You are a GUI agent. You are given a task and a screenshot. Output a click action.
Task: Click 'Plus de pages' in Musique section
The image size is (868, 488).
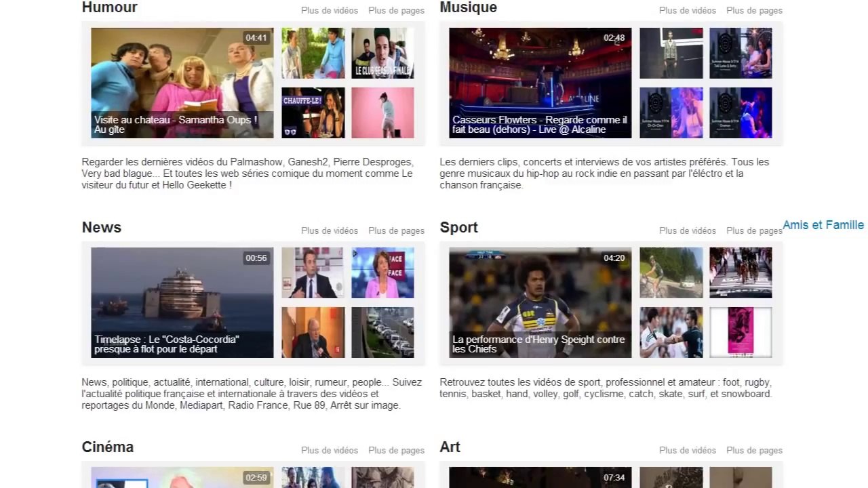pyautogui.click(x=754, y=10)
